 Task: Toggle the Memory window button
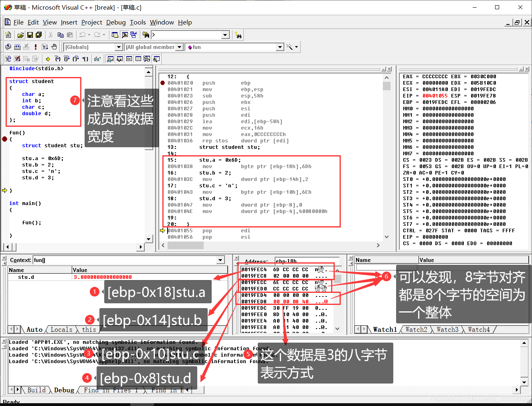tap(138, 59)
